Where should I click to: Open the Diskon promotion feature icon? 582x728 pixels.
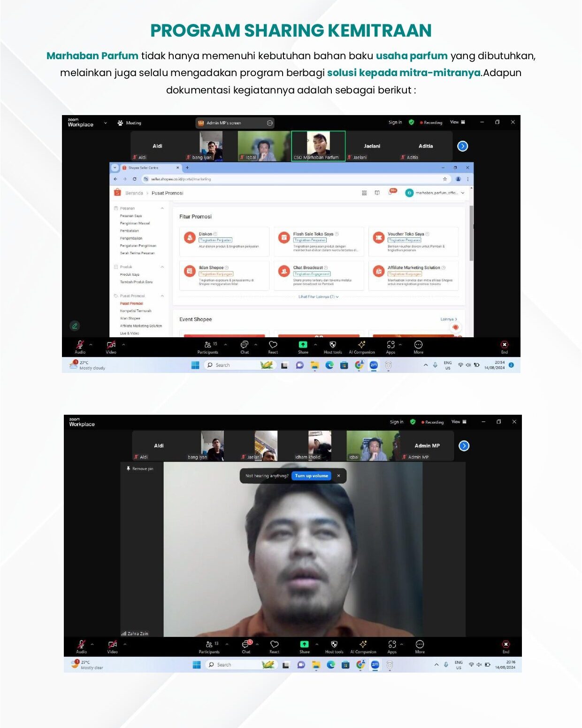190,238
